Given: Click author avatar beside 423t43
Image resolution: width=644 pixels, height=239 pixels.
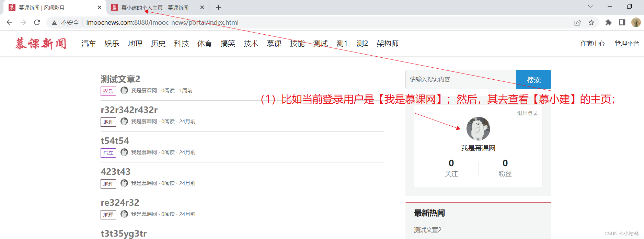Looking at the screenshot, I should coord(124,183).
